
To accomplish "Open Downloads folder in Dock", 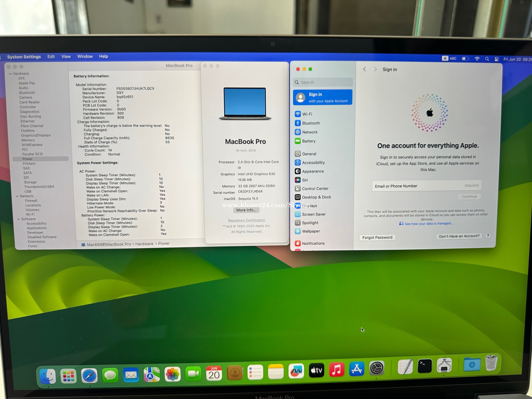I will (x=472, y=364).
